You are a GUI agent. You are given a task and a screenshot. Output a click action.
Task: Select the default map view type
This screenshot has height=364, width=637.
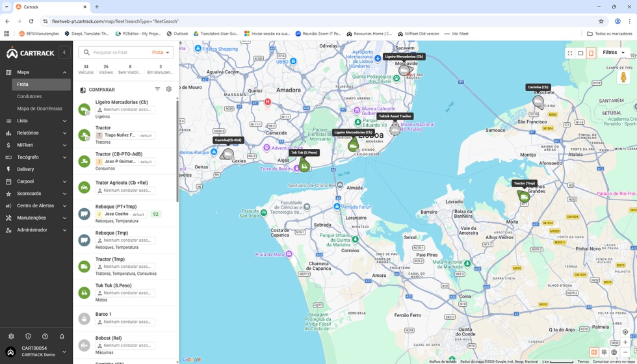pyautogui.click(x=594, y=352)
